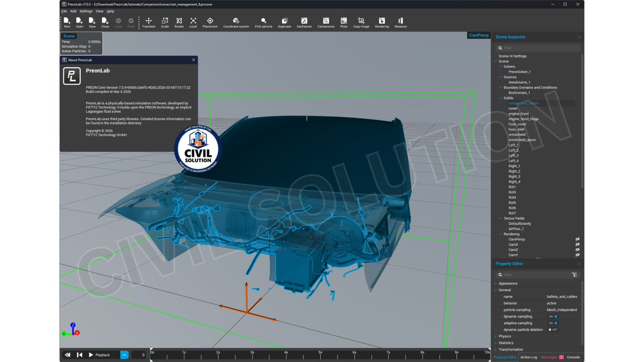Open the Connections editor
This screenshot has width=644, height=362.
pyautogui.click(x=326, y=23)
